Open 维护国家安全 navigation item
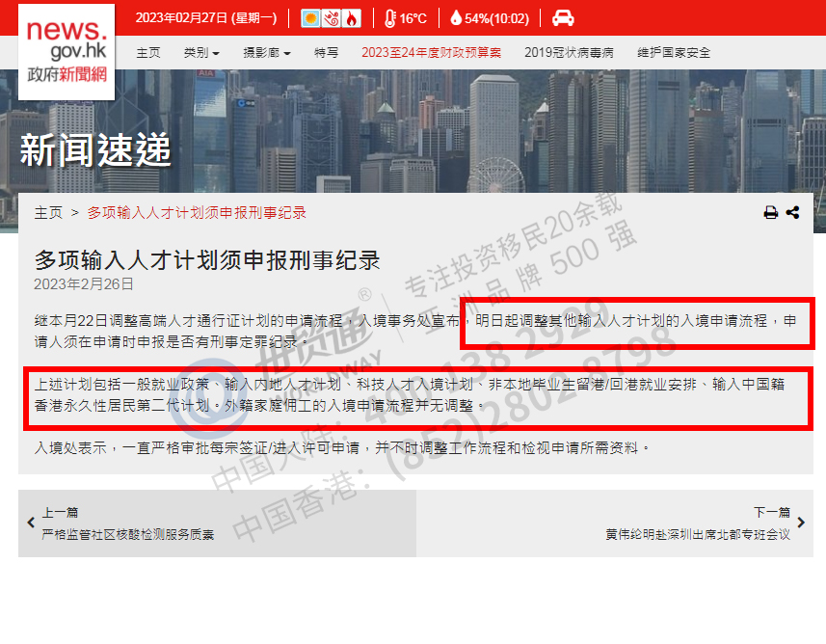 674,53
